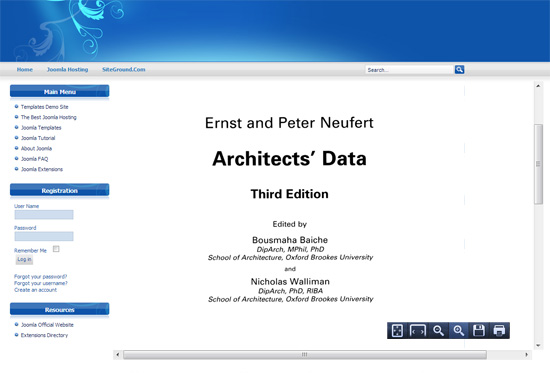Click the "Nicholas Walliman" name
The height and width of the screenshot is (373, 550).
tap(290, 281)
